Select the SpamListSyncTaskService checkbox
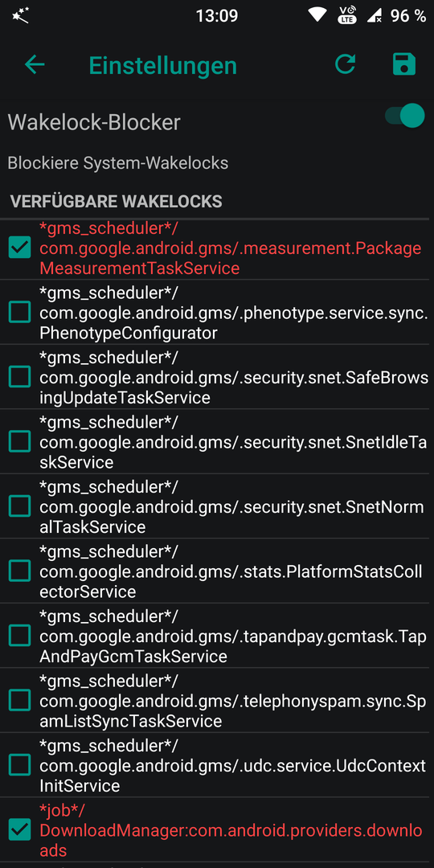 tap(20, 700)
